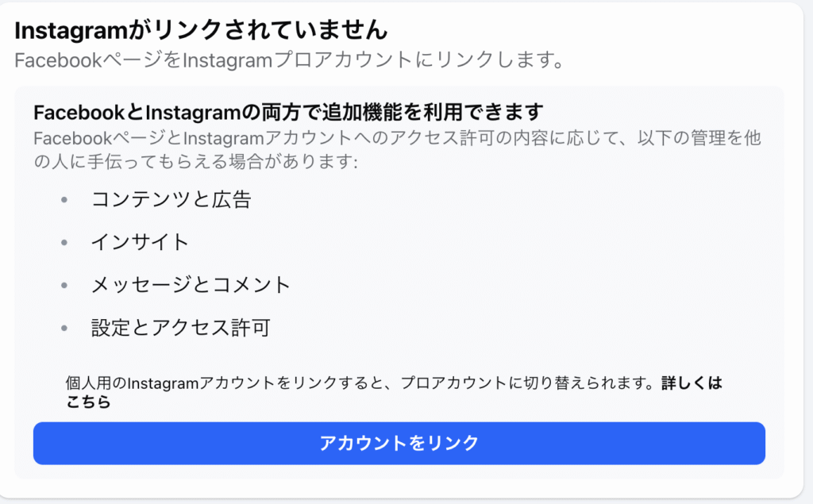813x504 pixels.
Task: Click the bullet beside 設定とアクセス許可
Action: coord(64,328)
